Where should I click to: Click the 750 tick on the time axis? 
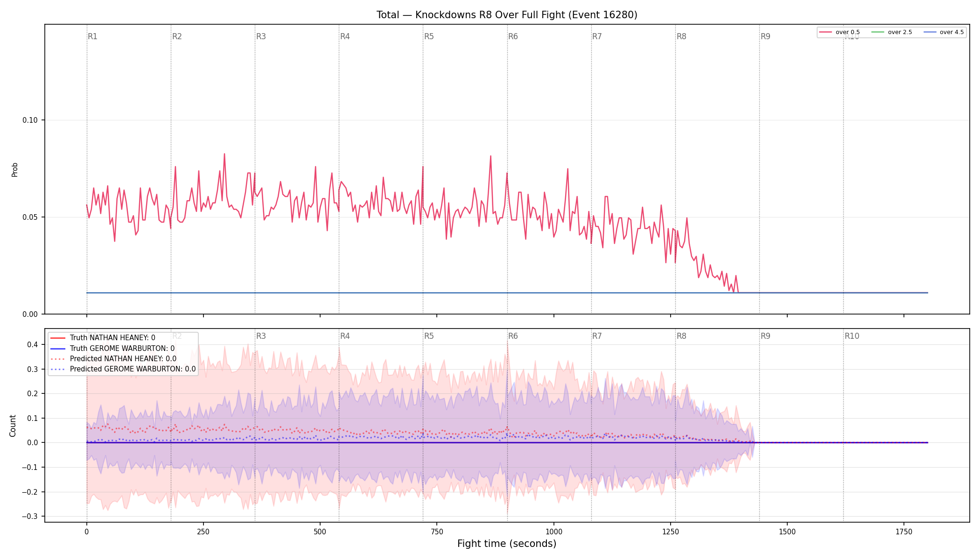tap(437, 532)
